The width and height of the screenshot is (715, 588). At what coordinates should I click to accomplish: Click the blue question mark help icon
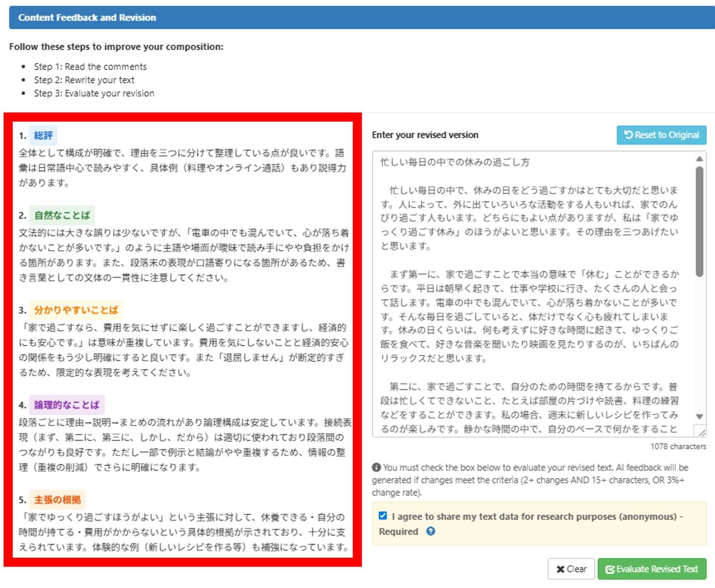pos(430,531)
